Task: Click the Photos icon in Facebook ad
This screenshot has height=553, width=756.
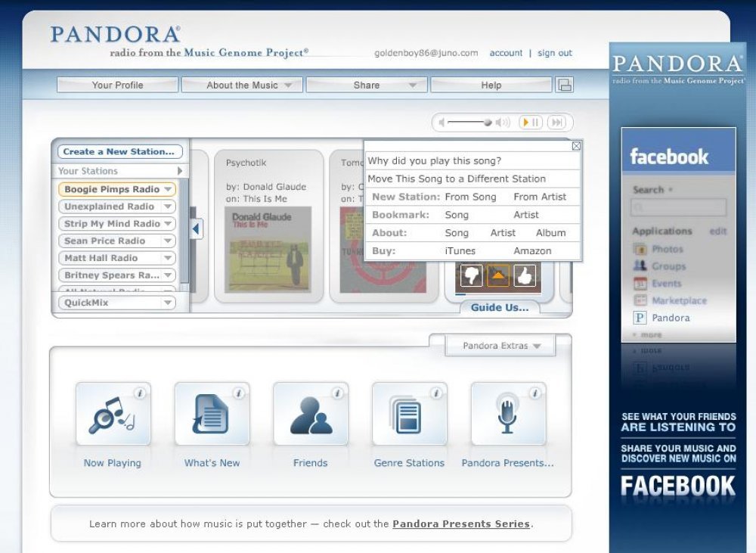Action: coord(640,249)
